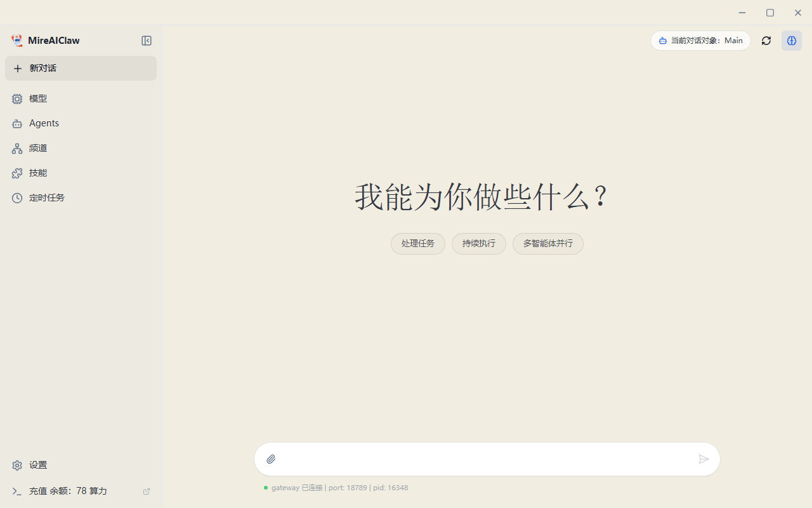Click the external link arrow next to 充值

point(146,491)
